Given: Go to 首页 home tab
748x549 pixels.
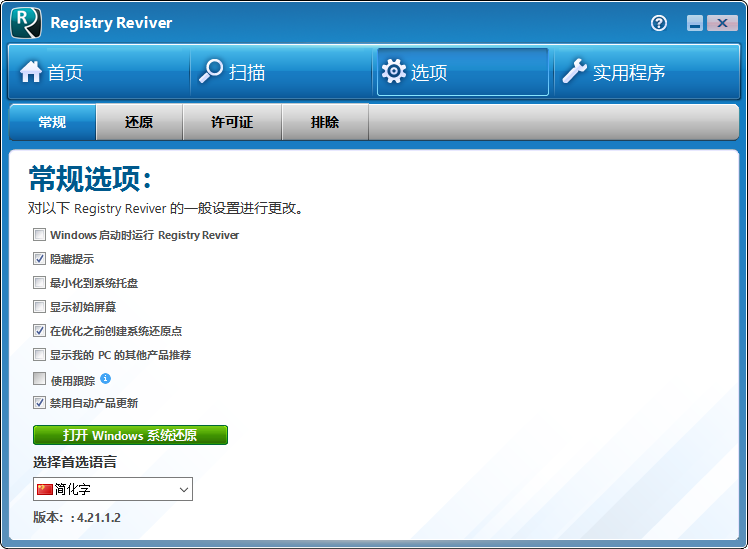Looking at the screenshot, I should pos(99,72).
